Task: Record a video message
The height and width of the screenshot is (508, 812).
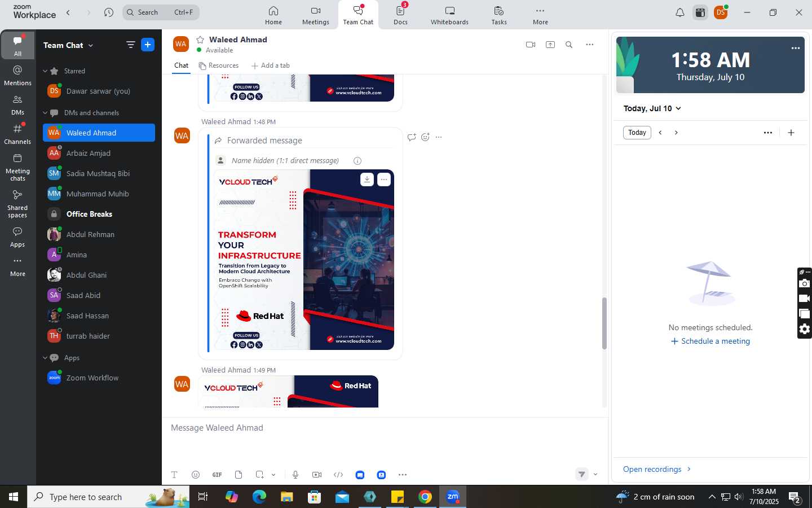Action: (317, 475)
